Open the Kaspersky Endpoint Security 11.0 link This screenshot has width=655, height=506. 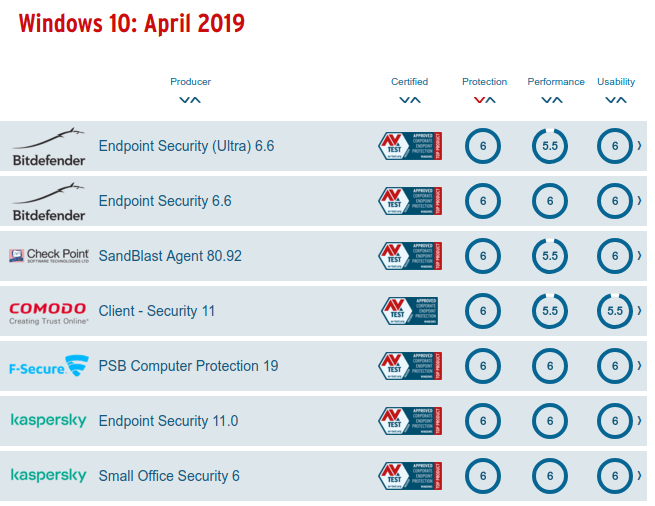pyautogui.click(x=168, y=421)
